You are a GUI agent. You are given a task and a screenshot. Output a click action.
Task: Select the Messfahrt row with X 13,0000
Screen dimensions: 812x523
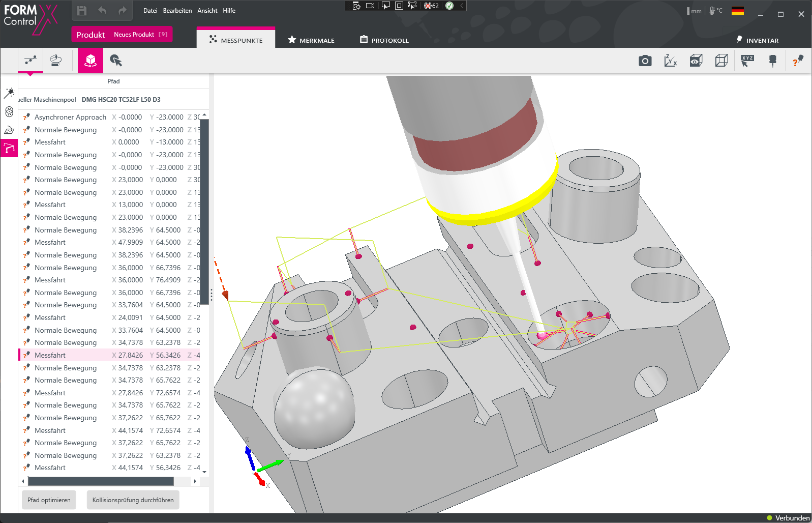coord(109,205)
